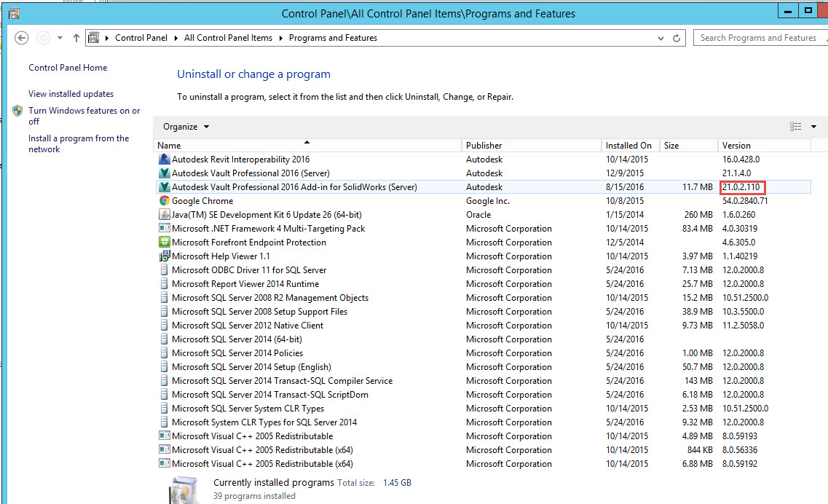Select Transact-SQL ScriptDom row

click(x=483, y=394)
